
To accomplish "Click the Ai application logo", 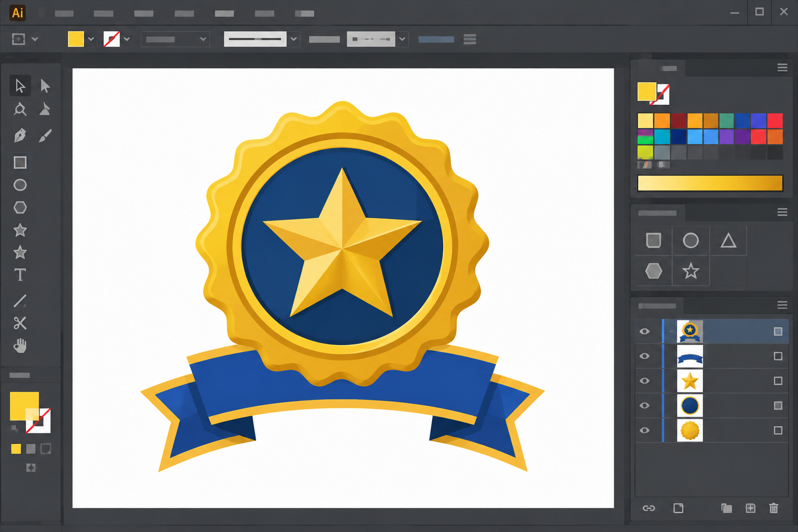I will [18, 13].
